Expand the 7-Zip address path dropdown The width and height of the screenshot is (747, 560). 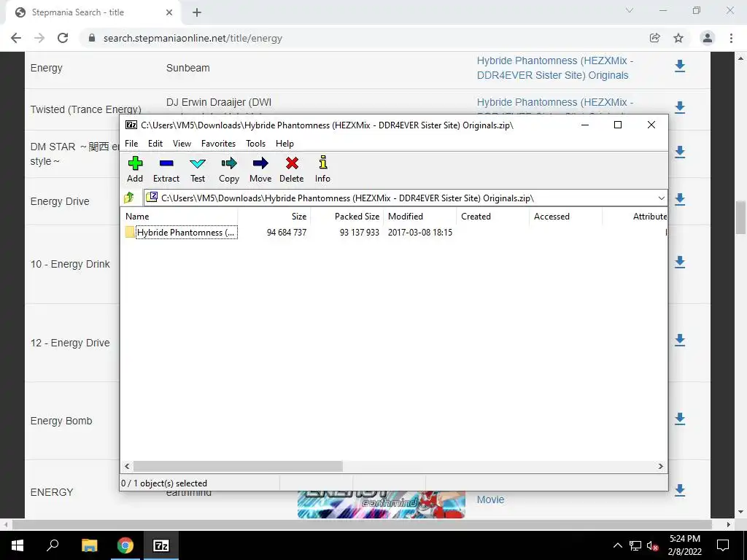point(661,198)
